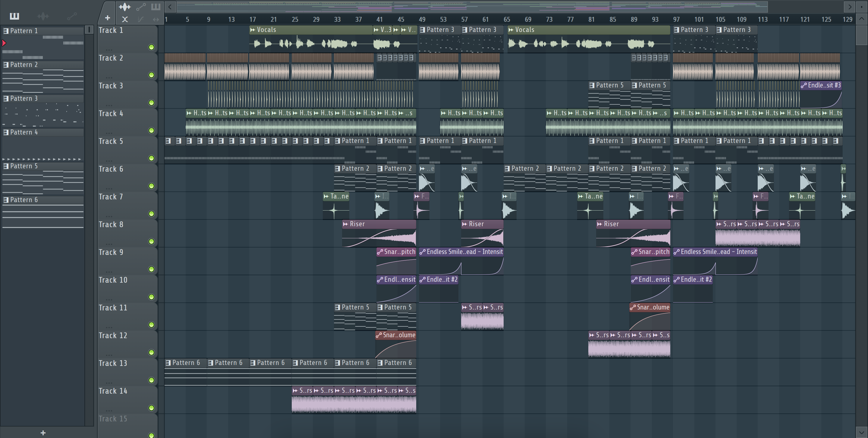This screenshot has width=868, height=438.
Task: Mute Track 3 using its green light
Action: pos(151,103)
